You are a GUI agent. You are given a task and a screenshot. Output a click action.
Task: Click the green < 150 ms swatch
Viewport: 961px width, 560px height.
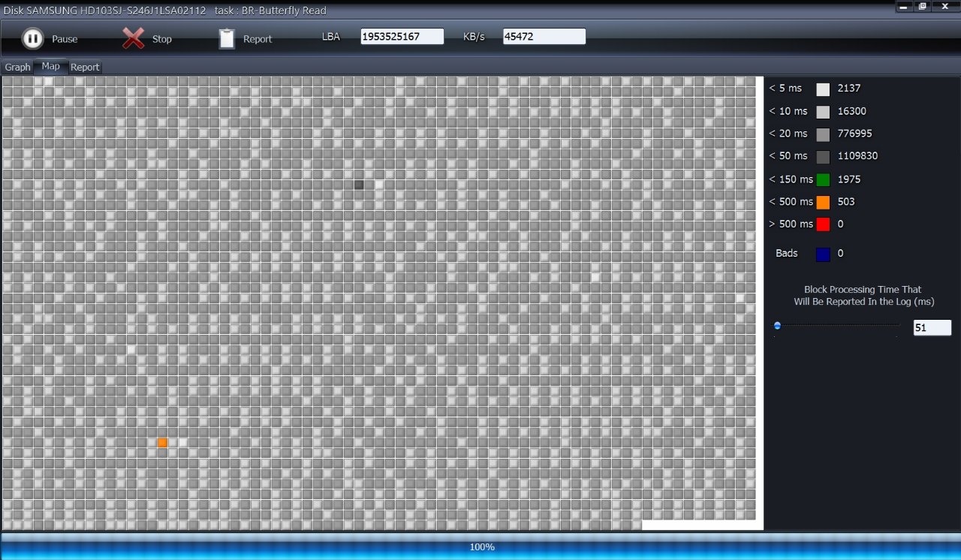823,179
